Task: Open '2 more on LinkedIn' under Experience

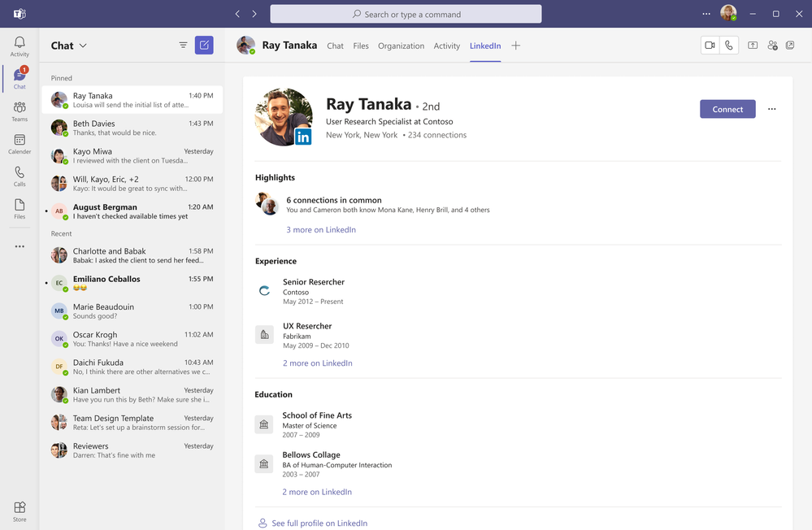Action: pos(318,363)
